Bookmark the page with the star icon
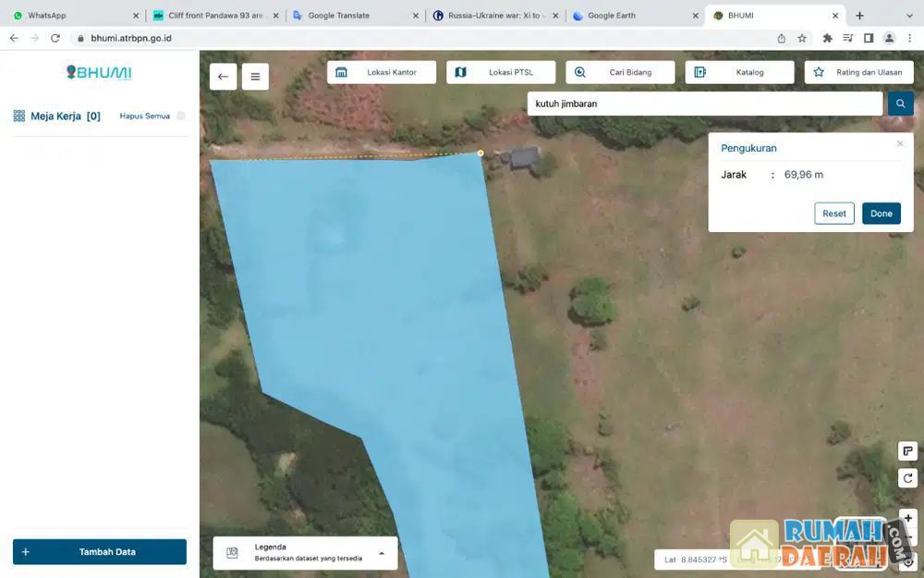This screenshot has width=924, height=578. click(802, 38)
